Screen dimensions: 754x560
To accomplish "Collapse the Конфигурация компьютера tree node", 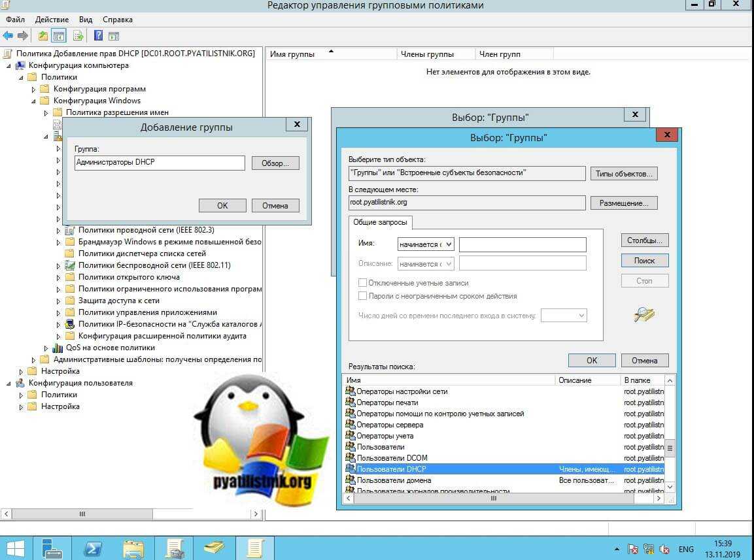I will [9, 65].
